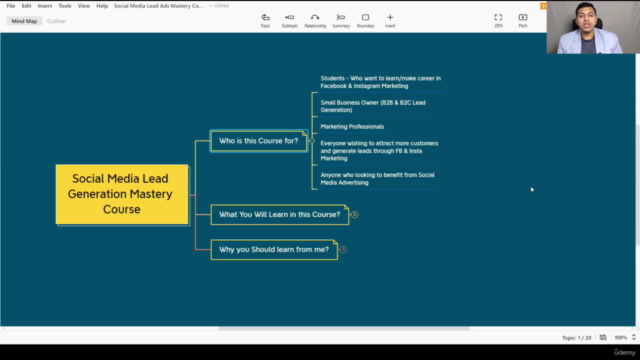Click the note icon on 'Who is this Course for?'

tap(304, 133)
